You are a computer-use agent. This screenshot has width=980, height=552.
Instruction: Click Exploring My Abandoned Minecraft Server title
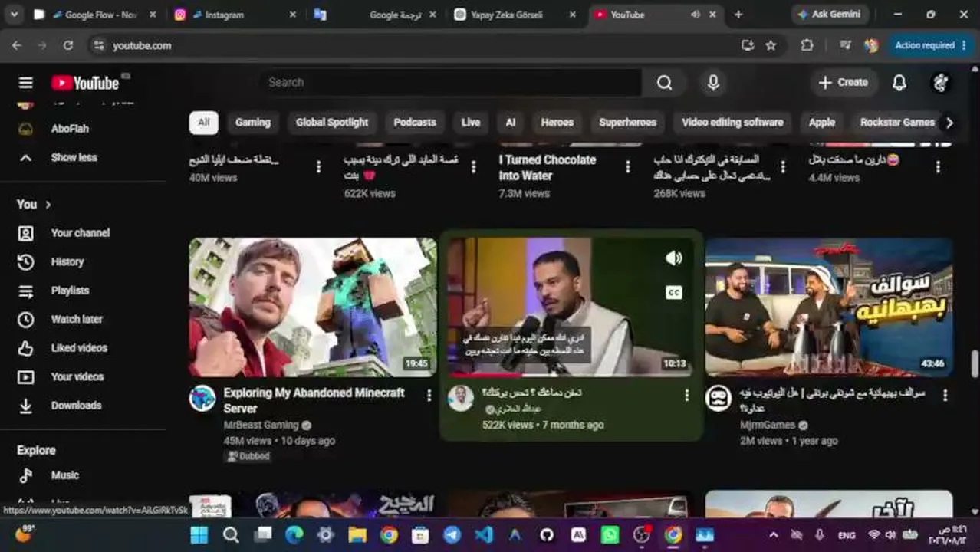click(314, 400)
